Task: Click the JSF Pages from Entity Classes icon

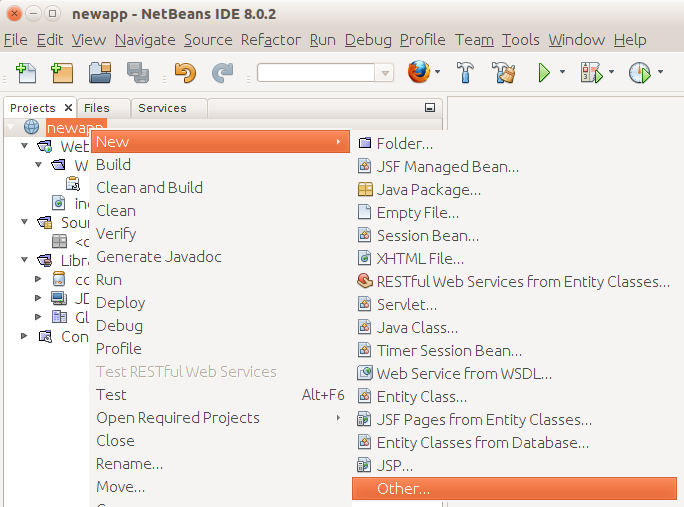Action: pyautogui.click(x=364, y=419)
